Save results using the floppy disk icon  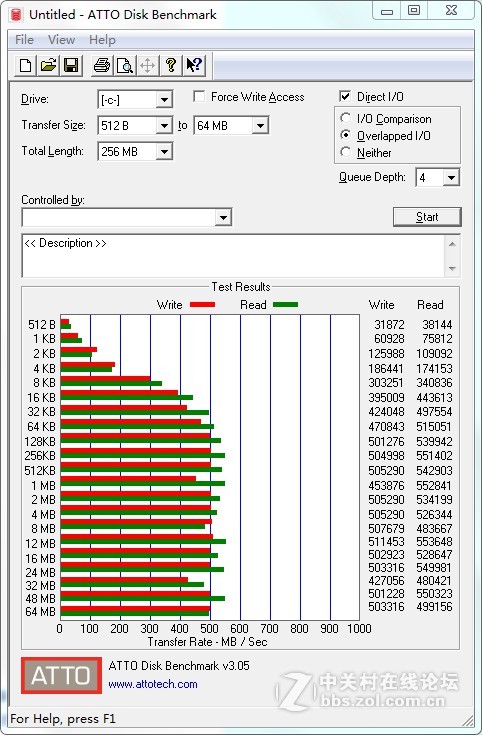click(71, 65)
